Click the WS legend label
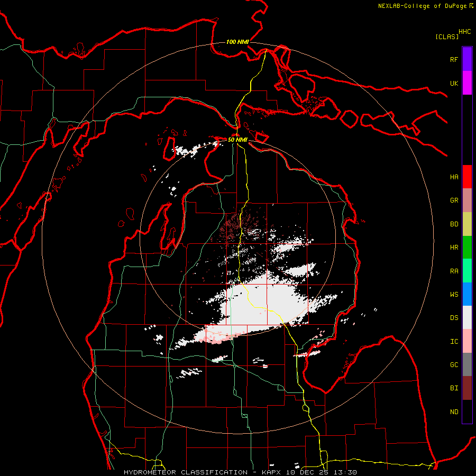The width and height of the screenshot is (476, 476). click(x=454, y=295)
